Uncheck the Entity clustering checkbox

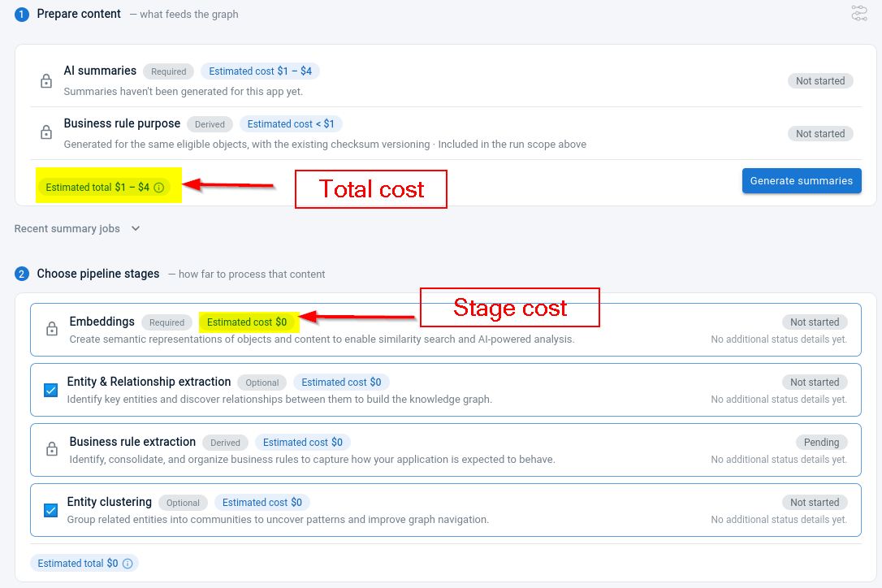50,510
